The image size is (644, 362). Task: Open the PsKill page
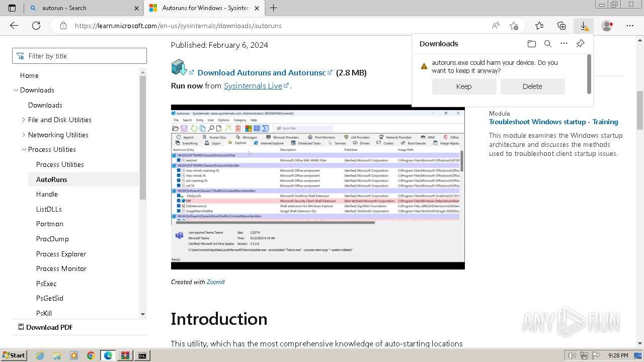click(44, 313)
